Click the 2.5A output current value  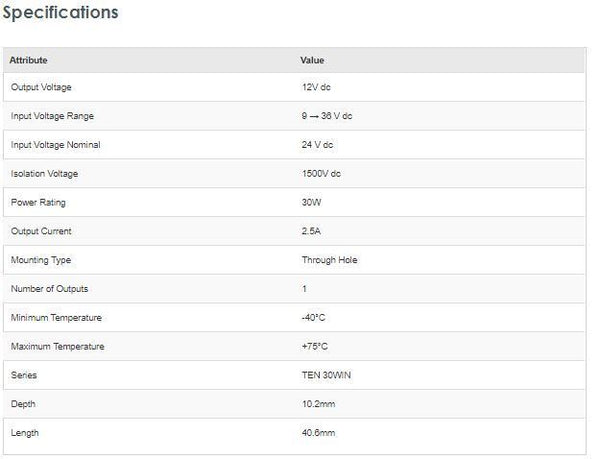(311, 231)
